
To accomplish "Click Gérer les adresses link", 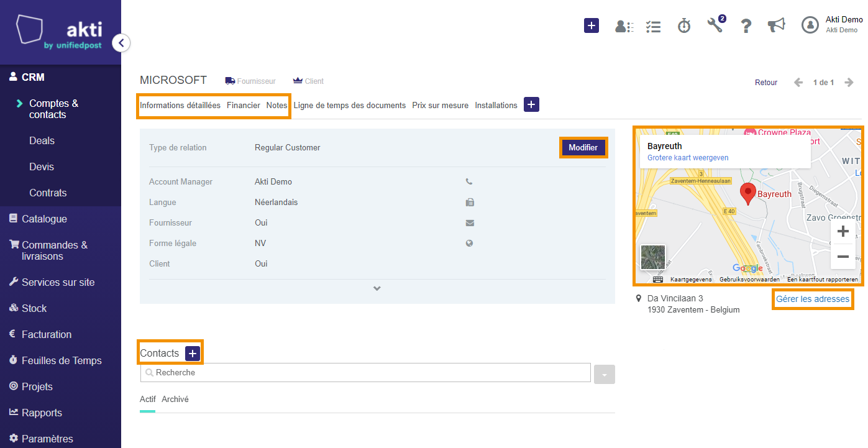I will pos(813,299).
